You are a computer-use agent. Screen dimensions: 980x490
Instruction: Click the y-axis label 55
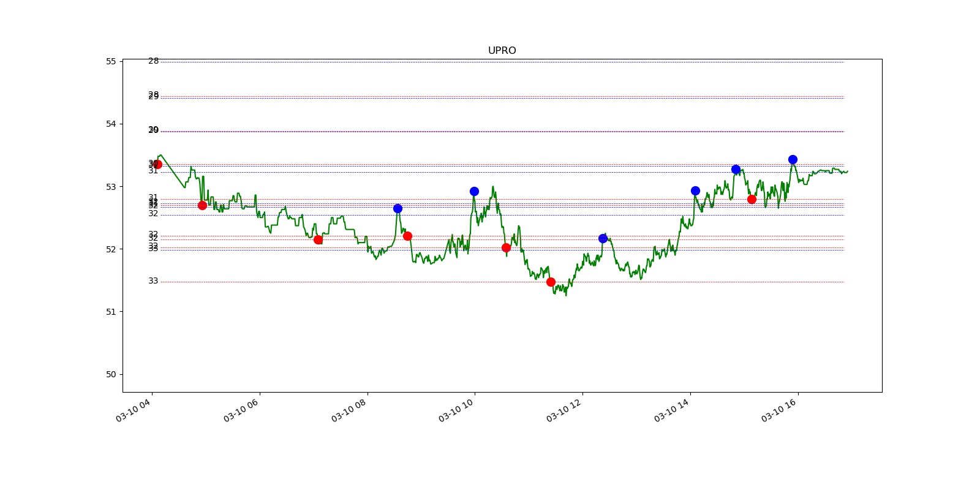(111, 61)
